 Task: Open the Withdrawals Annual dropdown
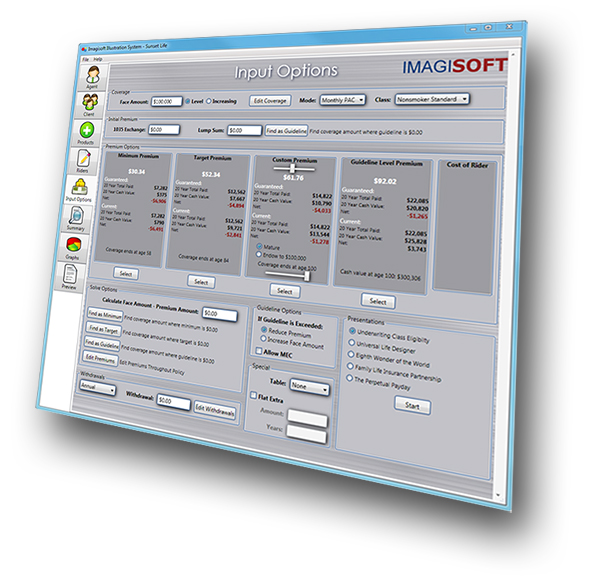tap(97, 388)
